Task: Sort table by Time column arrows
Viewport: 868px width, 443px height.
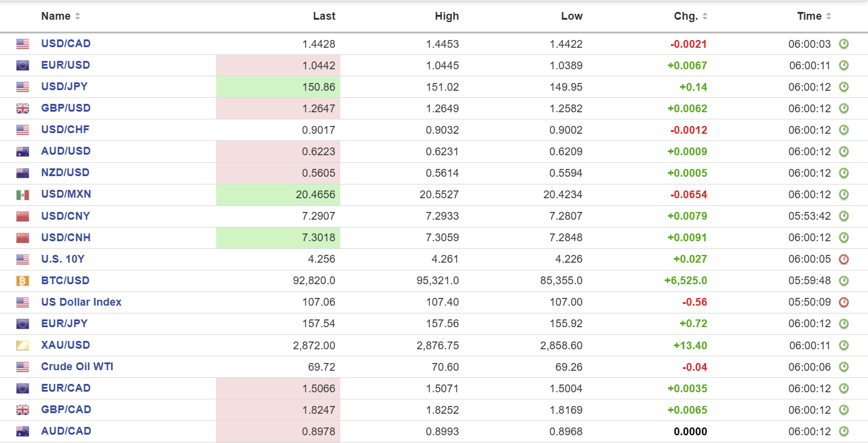Action: pos(829,17)
